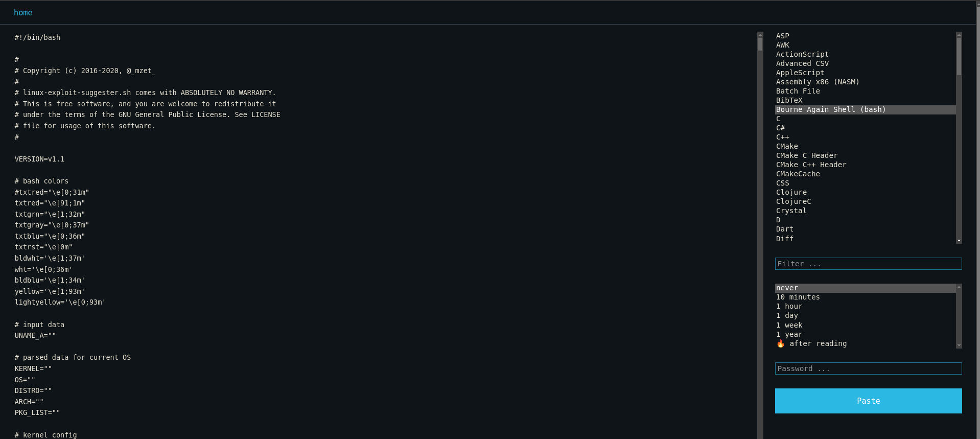Choose ActionScript syntax highlighting
The image size is (980, 439).
pyautogui.click(x=802, y=54)
